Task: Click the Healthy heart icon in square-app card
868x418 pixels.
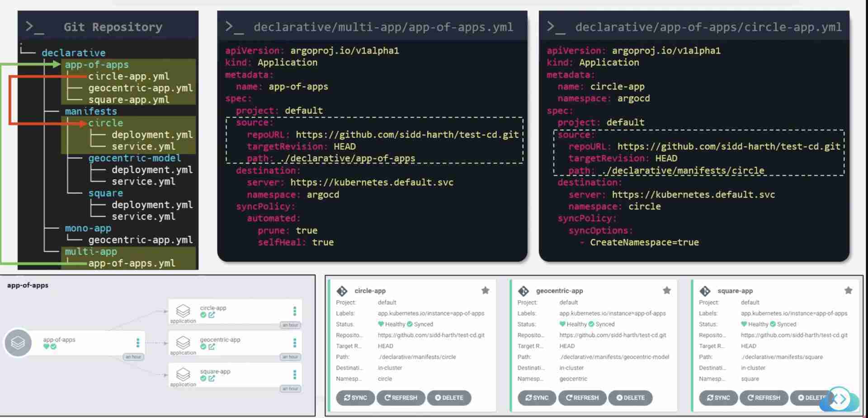Action: pos(744,324)
